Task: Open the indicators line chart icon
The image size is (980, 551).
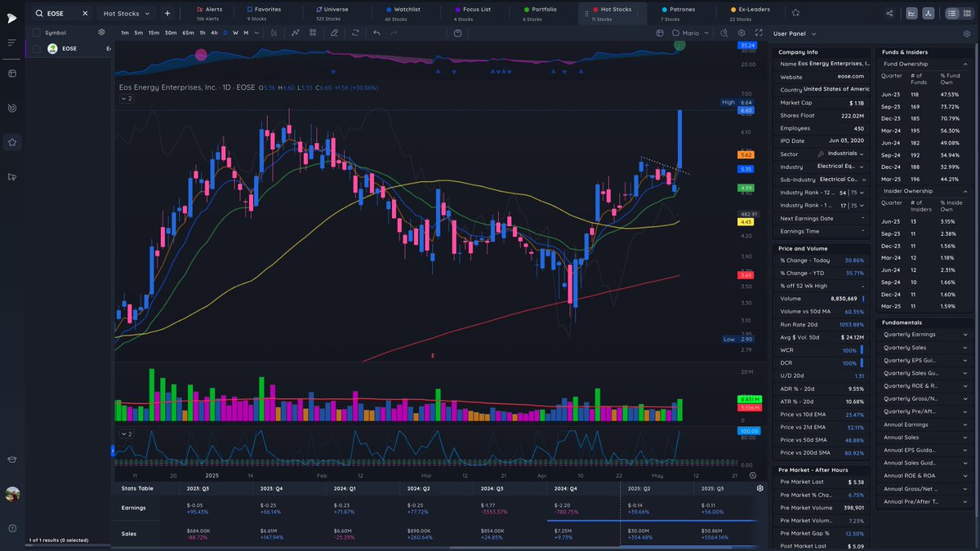Action: (296, 33)
